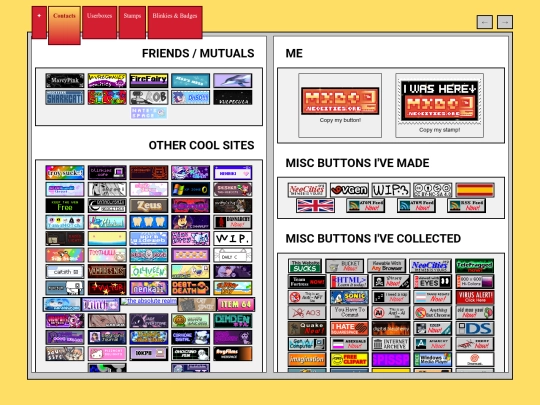Screen dimensions: 540x405
Task: Click the Creative Commons license button
Action: (x=433, y=190)
